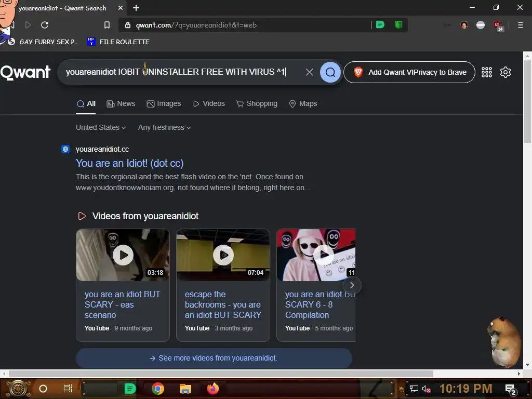The image size is (532, 399).
Task: Click the vertical page scrollbar
Action: pos(527,102)
